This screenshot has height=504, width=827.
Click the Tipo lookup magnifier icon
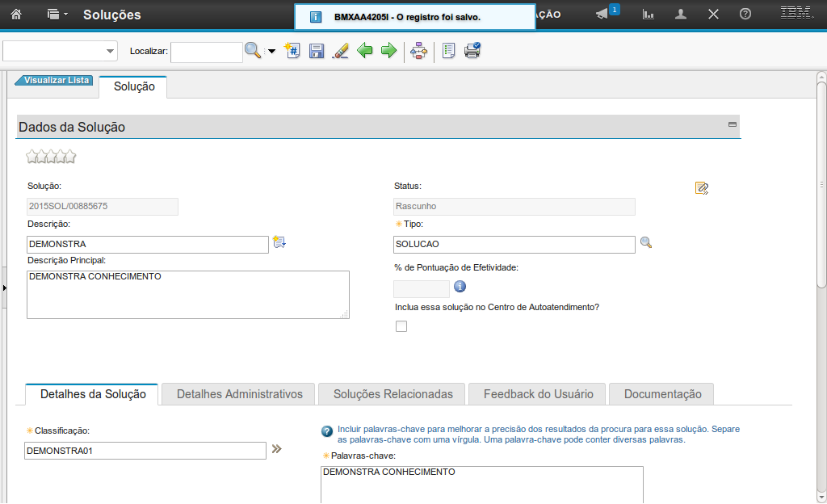[x=646, y=242]
